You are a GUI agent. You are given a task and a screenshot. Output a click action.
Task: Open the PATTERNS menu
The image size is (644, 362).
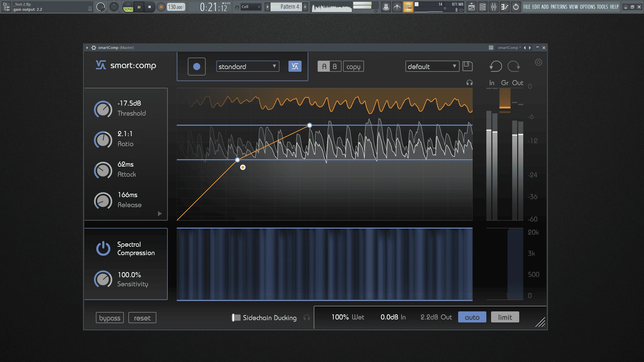[x=559, y=7]
